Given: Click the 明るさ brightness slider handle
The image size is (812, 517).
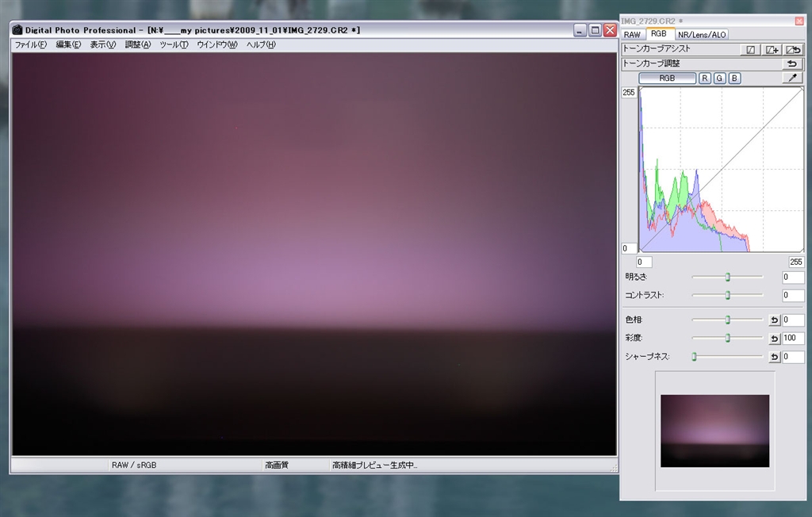Looking at the screenshot, I should [x=728, y=278].
